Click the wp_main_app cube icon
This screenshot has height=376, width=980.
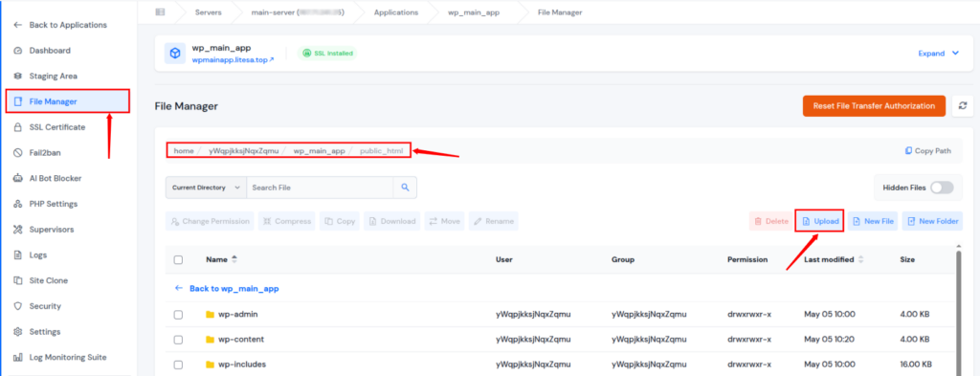tap(175, 53)
